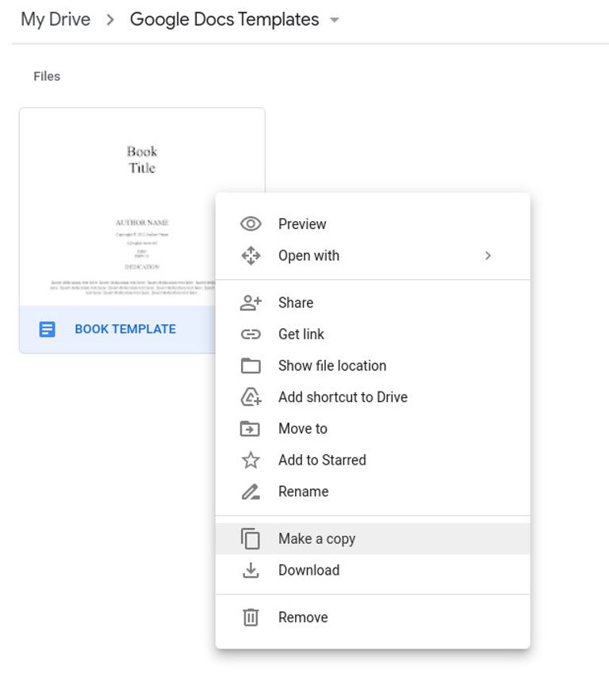Viewport: 609px width, 700px height.
Task: Select Make a copy from context menu
Action: click(316, 539)
